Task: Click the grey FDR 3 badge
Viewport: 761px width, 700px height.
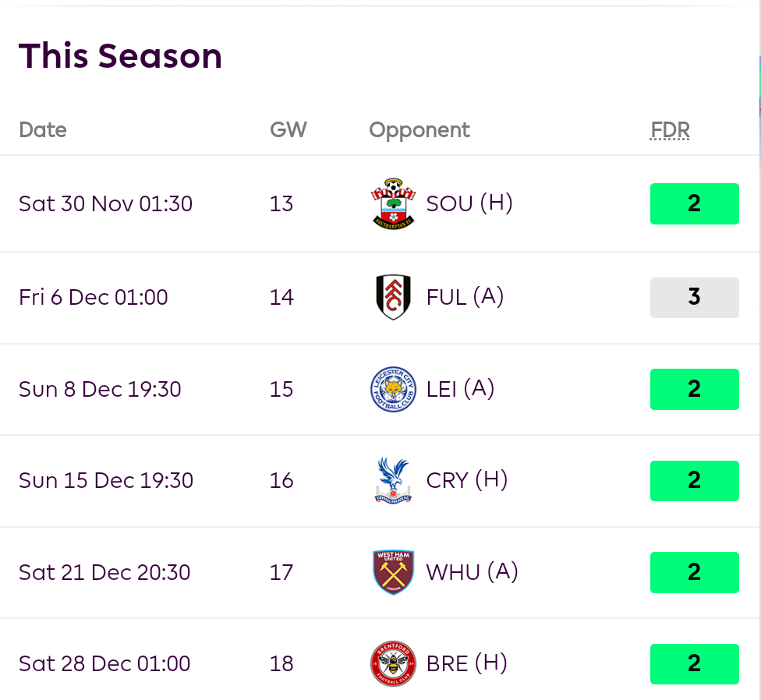Action: [694, 297]
